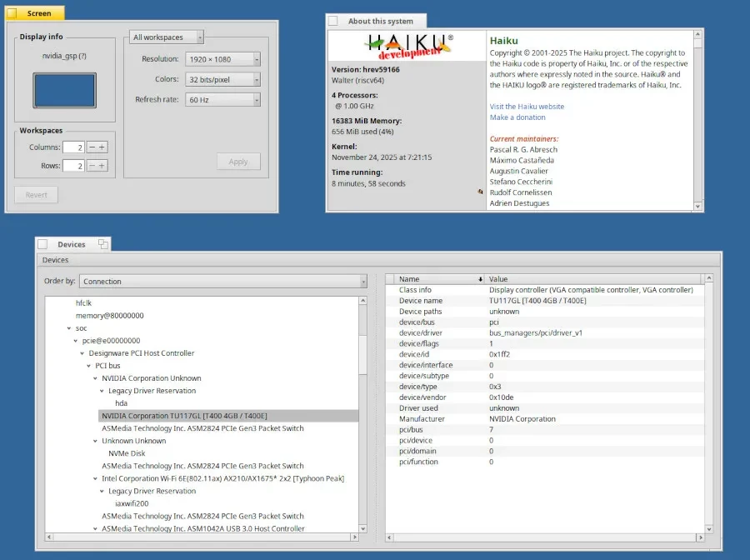Close the Screen preferences window
Image resolution: width=750 pixels, height=560 pixels.
[x=12, y=13]
